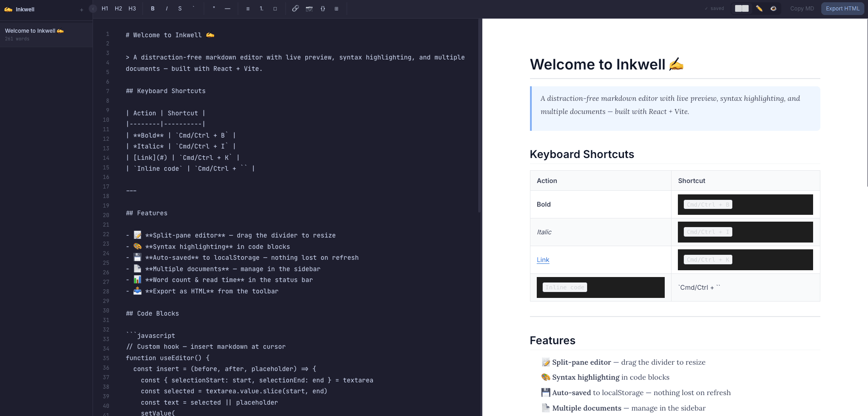Collapse the sidebar with the chevron button

tap(93, 9)
